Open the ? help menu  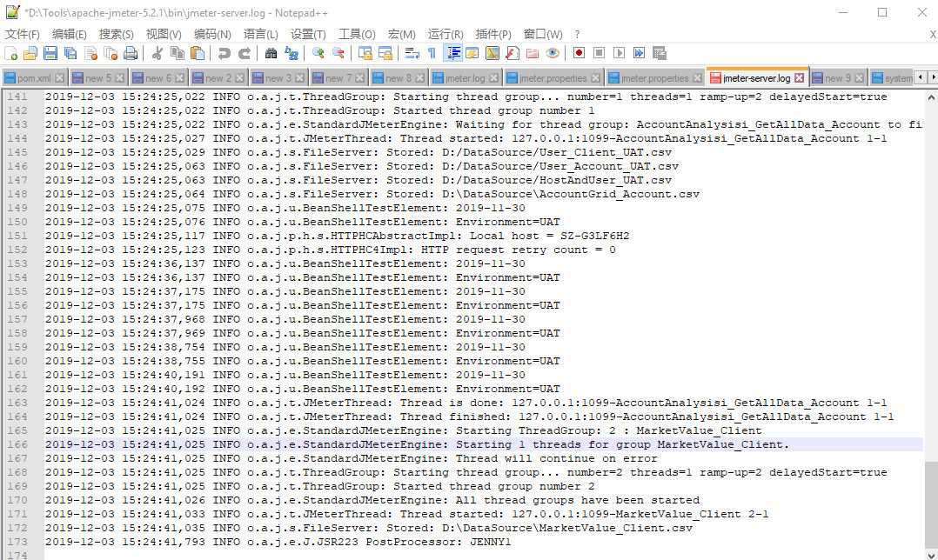tap(577, 34)
